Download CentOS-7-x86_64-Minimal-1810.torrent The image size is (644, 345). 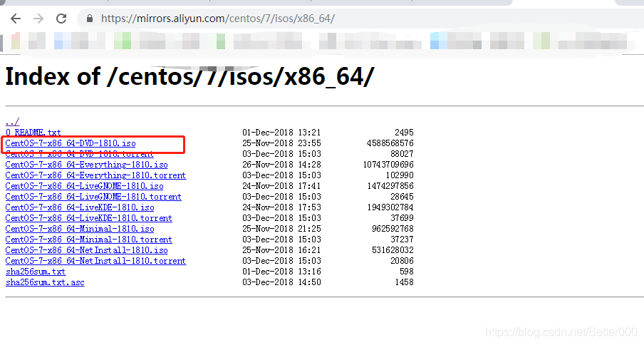pyautogui.click(x=89, y=240)
